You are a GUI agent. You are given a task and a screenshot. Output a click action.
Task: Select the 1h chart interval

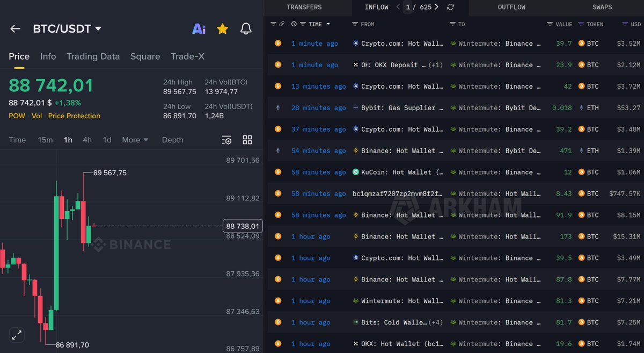(68, 140)
